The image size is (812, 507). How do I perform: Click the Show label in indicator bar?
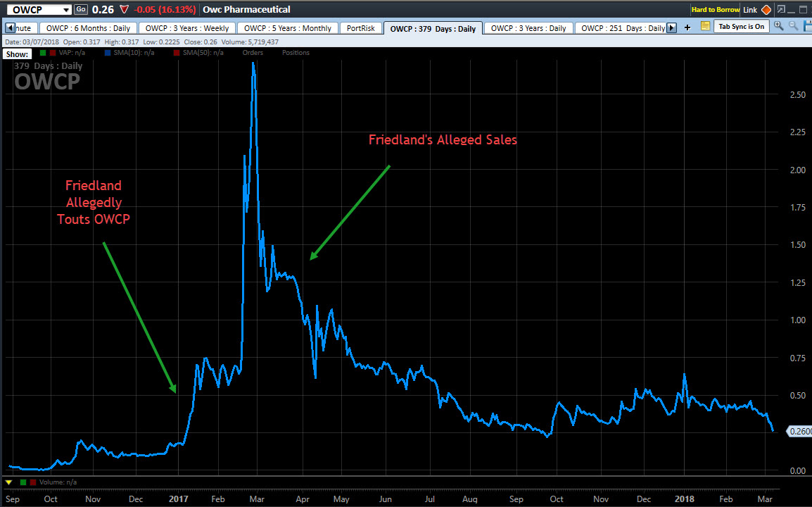click(x=15, y=54)
